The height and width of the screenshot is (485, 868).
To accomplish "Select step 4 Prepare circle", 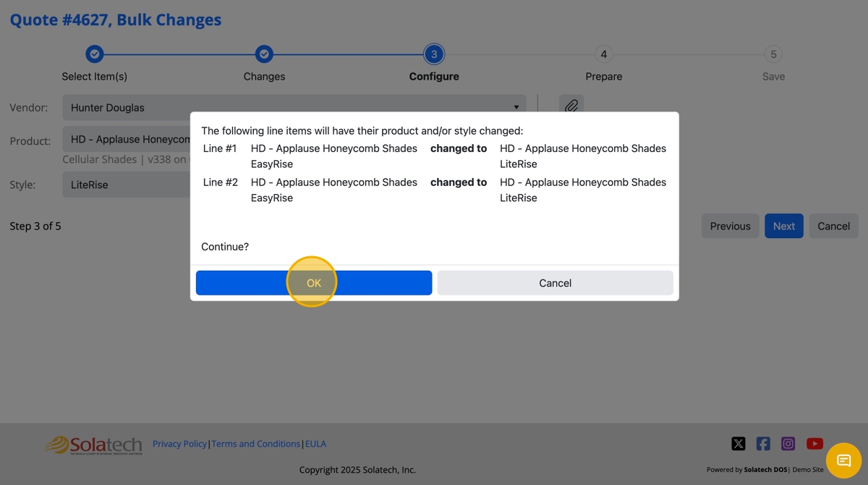I will click(x=603, y=54).
